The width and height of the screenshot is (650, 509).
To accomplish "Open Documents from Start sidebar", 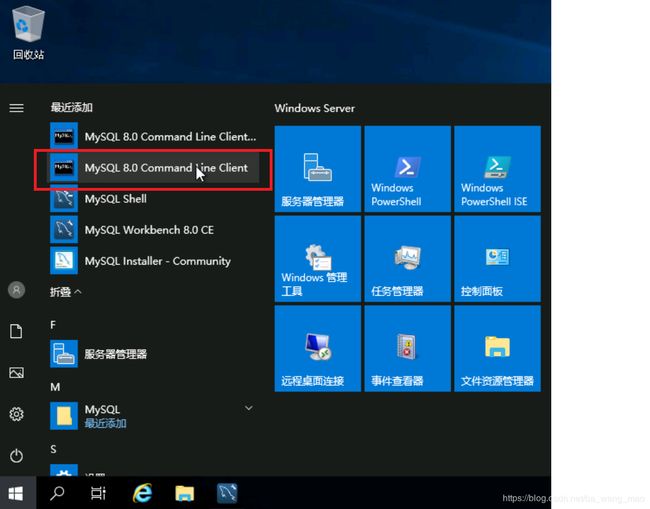I will click(16, 331).
